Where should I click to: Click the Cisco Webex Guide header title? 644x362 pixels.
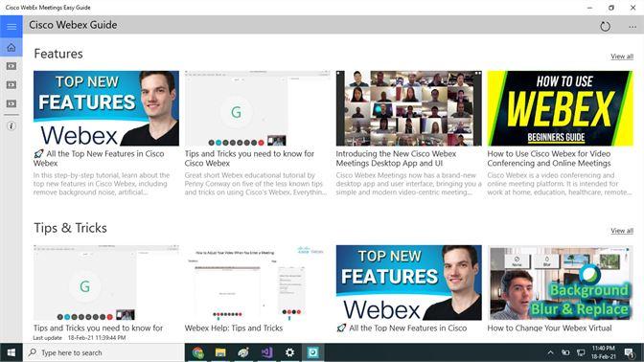(x=73, y=25)
